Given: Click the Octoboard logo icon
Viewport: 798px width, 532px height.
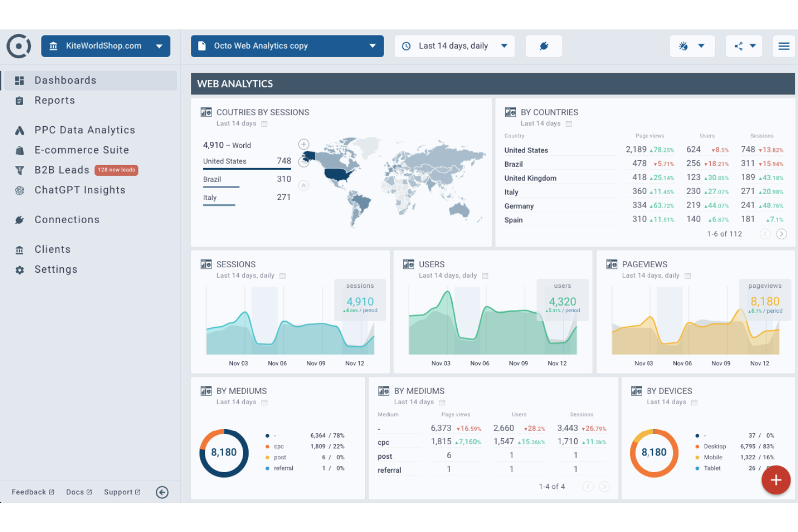Looking at the screenshot, I should click(x=19, y=46).
